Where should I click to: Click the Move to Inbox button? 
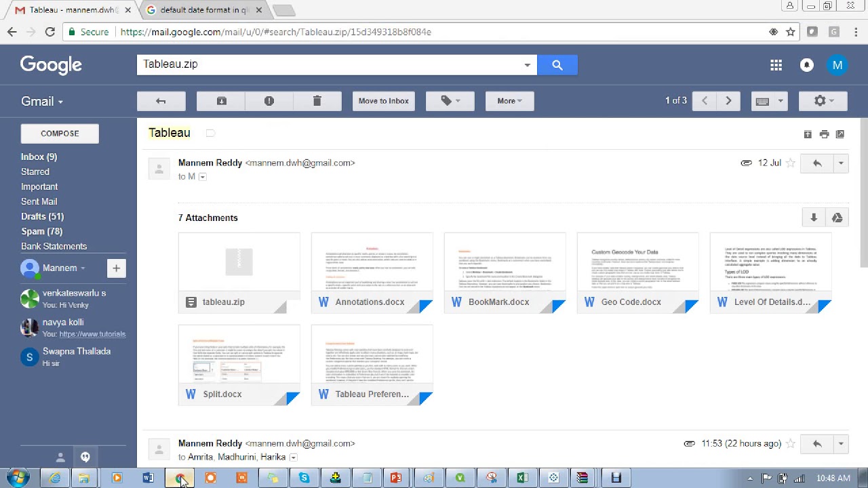[384, 101]
